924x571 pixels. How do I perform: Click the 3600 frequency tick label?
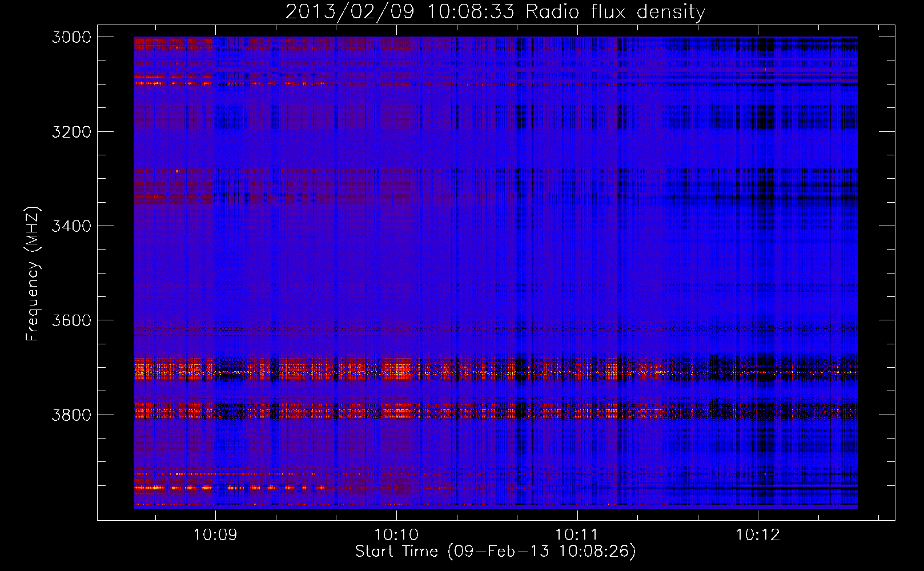pos(71,320)
